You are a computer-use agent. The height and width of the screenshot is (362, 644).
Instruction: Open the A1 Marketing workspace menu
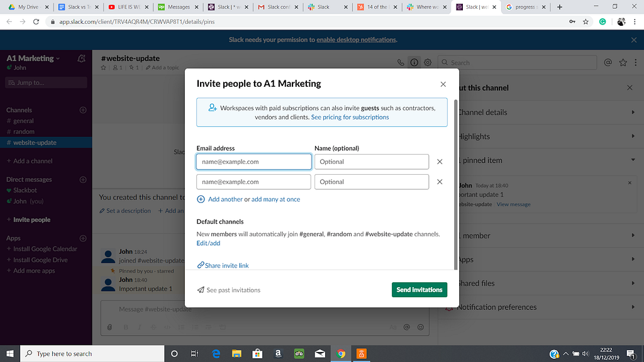tap(33, 58)
